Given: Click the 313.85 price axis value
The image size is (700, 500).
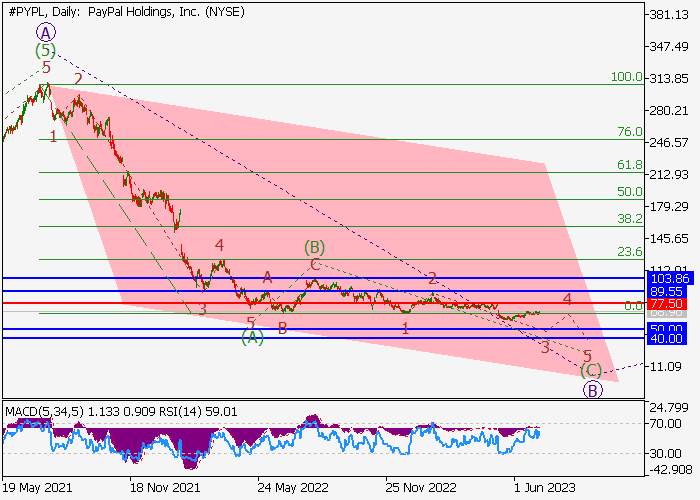Looking at the screenshot, I should [x=670, y=79].
